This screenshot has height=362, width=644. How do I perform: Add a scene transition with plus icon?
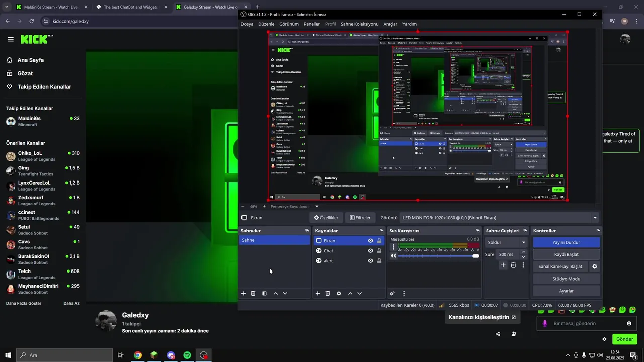[x=503, y=265]
